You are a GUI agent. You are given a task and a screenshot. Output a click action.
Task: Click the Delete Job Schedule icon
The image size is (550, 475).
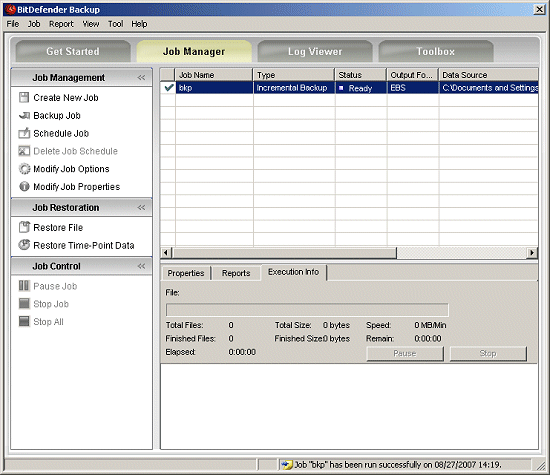tap(24, 151)
